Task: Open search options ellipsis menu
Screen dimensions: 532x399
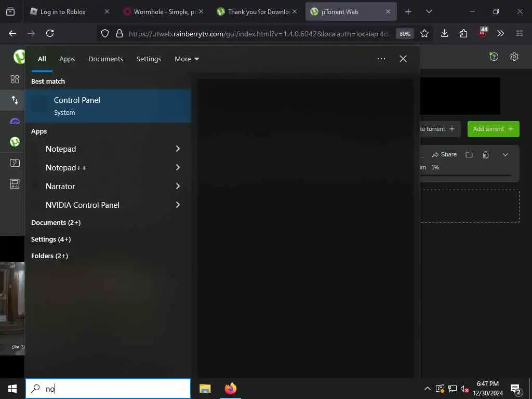Action: 381,59
